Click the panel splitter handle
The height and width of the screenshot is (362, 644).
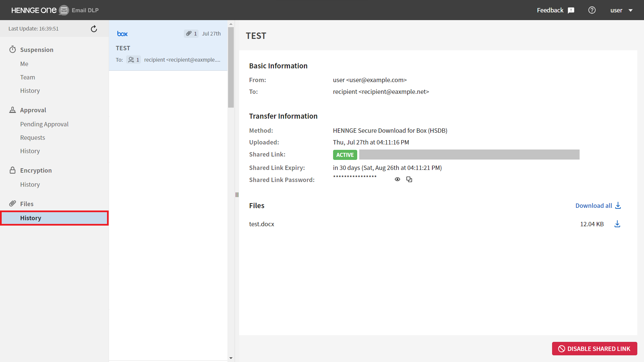coord(237,195)
